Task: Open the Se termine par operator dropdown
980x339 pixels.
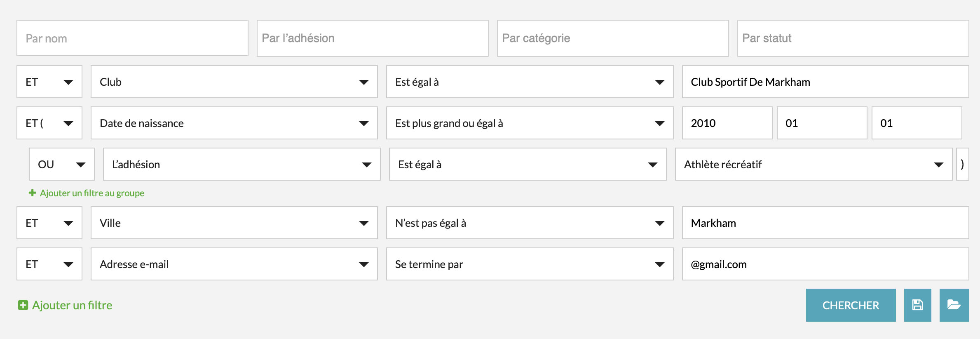Action: [529, 264]
